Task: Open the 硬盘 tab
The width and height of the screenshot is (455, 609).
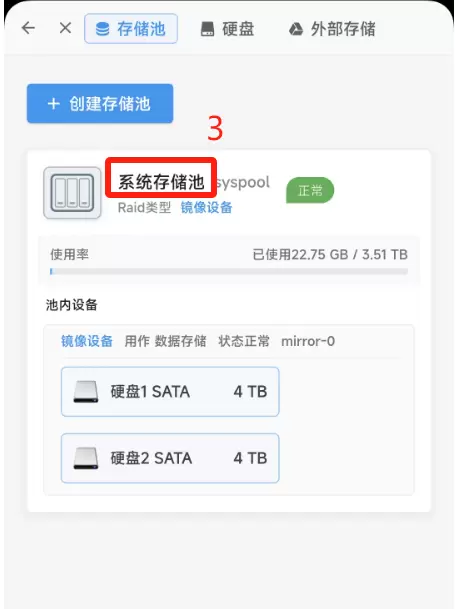Action: pyautogui.click(x=228, y=29)
